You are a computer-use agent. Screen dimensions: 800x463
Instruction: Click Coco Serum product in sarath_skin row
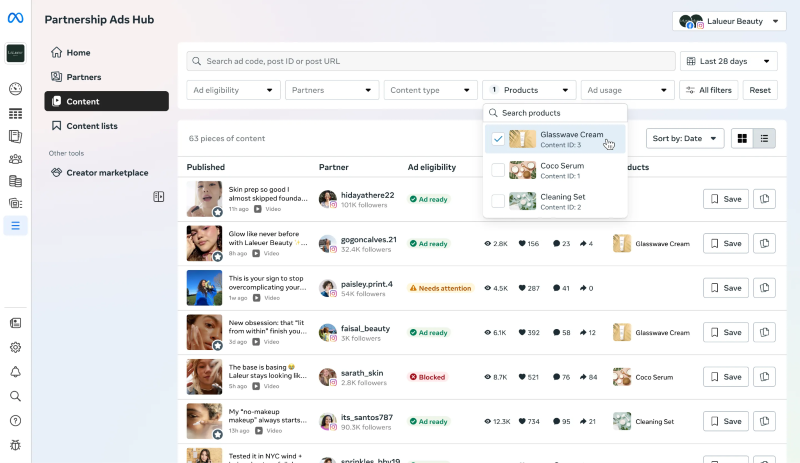tap(643, 377)
